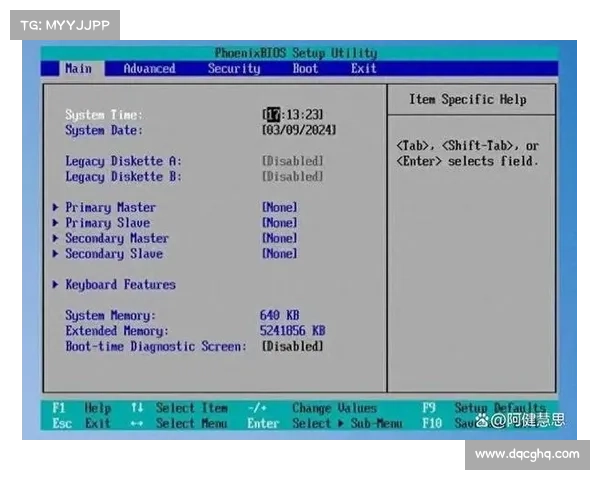The width and height of the screenshot is (600, 480).
Task: Select the Boot tab
Action: pos(305,69)
